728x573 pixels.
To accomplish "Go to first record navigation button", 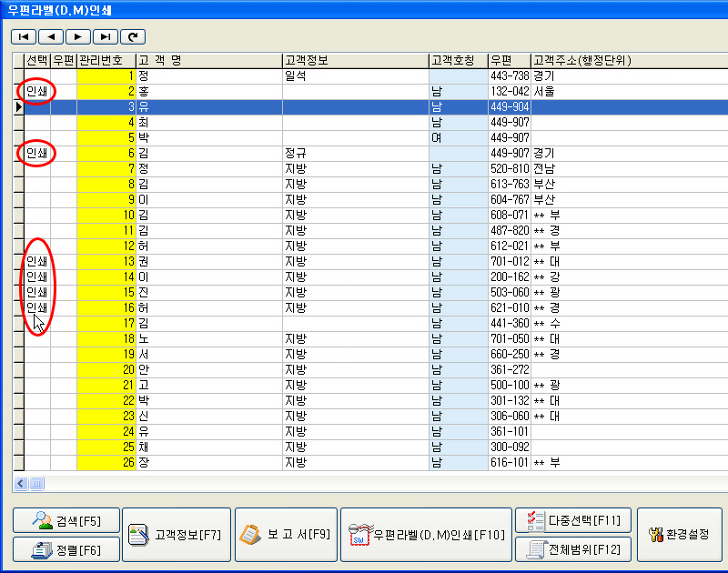I will click(24, 36).
